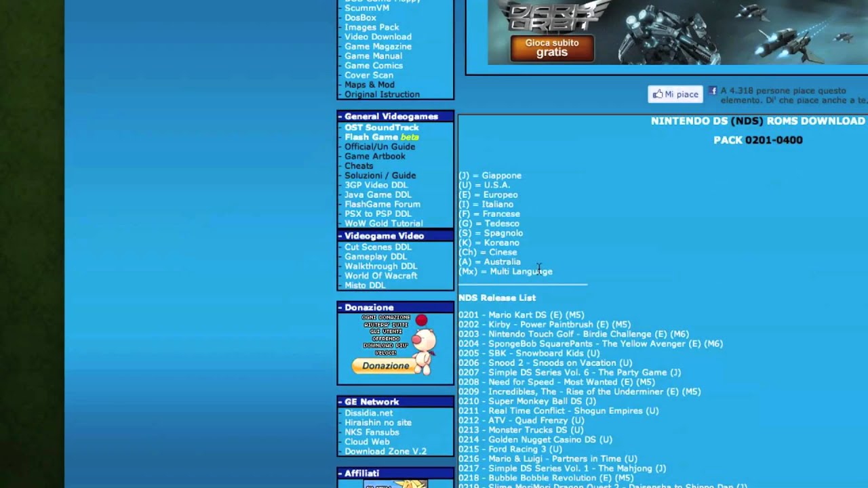
Task: Click the moogle mascot donation image
Action: point(424,344)
